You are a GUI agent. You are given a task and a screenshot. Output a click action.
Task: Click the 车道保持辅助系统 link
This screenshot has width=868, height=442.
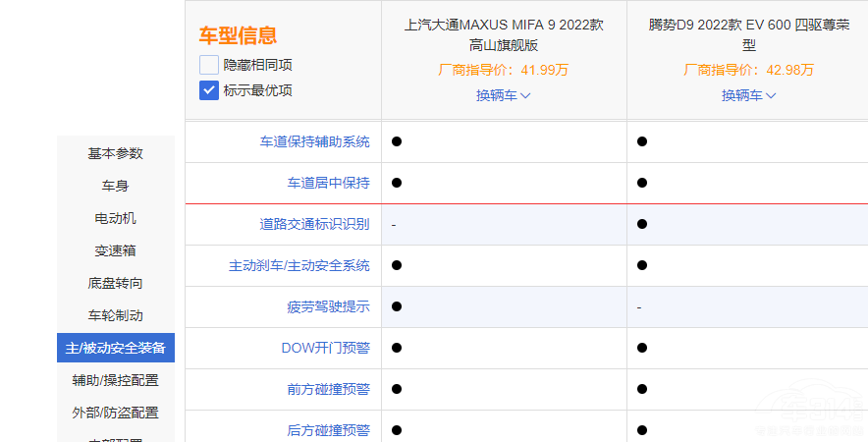click(314, 141)
